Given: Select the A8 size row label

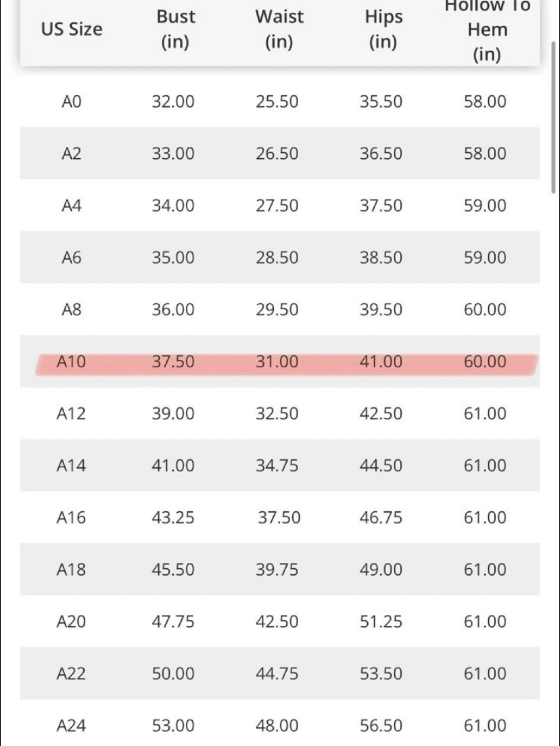Looking at the screenshot, I should pos(71,310).
